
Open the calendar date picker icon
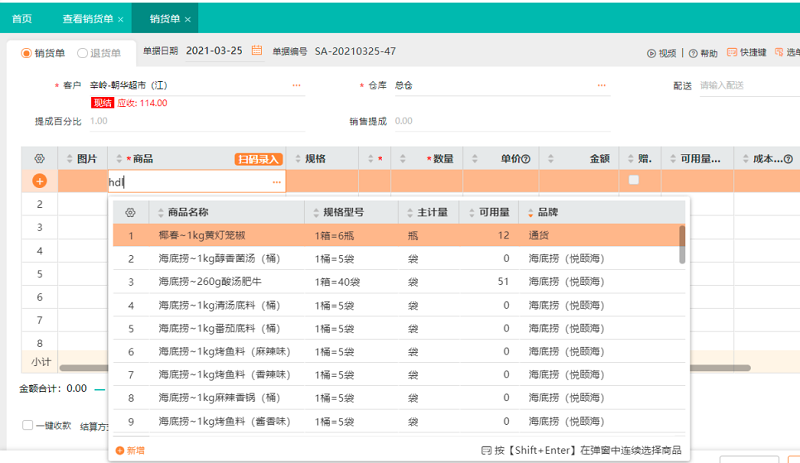(257, 51)
